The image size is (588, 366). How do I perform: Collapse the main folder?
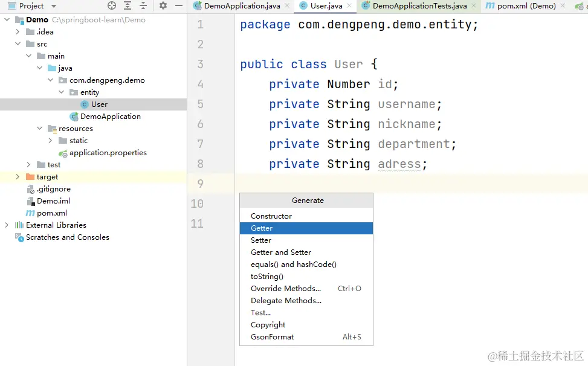(x=29, y=56)
